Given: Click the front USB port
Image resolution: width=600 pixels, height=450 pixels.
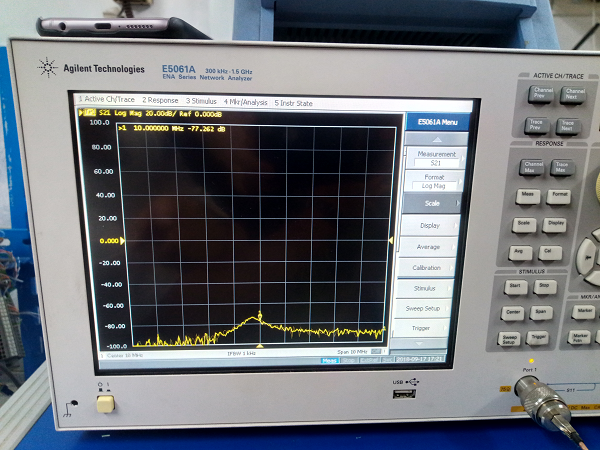Looking at the screenshot, I should [x=404, y=394].
